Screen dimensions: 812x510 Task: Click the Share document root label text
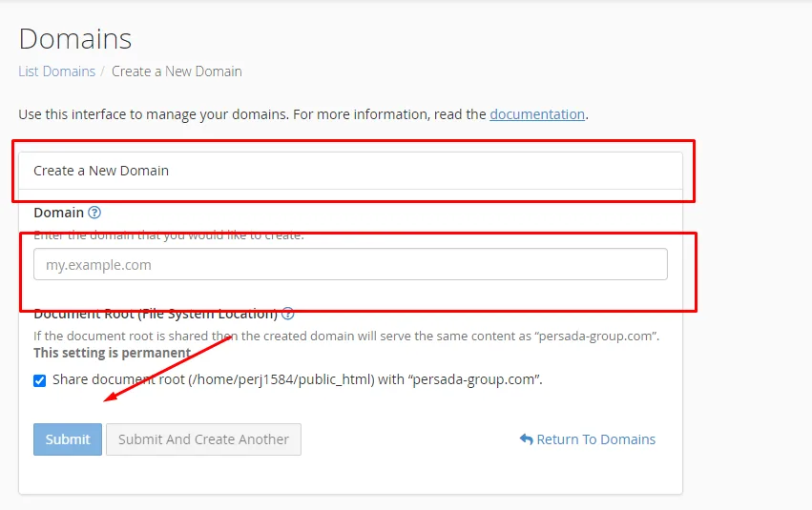coord(297,379)
